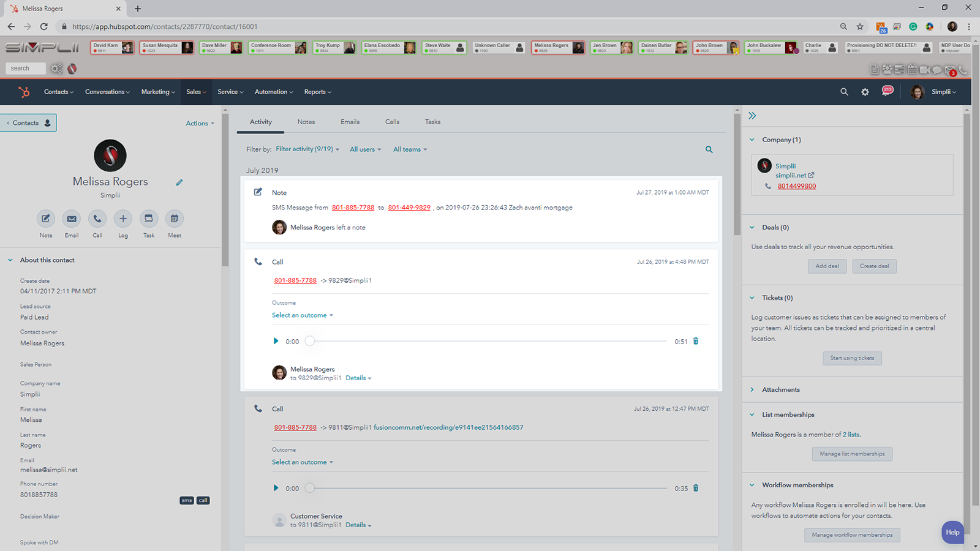Play the 0:51 call recording
Screen dimensions: 980x551
276,341
